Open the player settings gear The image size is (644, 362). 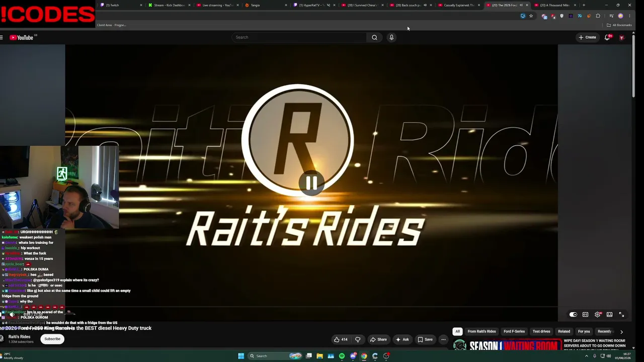click(597, 315)
